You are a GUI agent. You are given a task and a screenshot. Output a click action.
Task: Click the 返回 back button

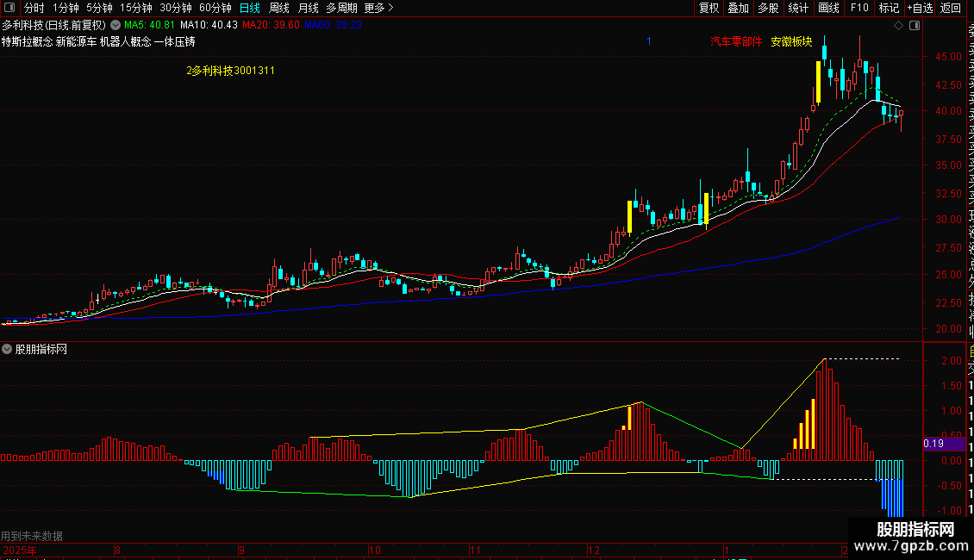point(951,8)
